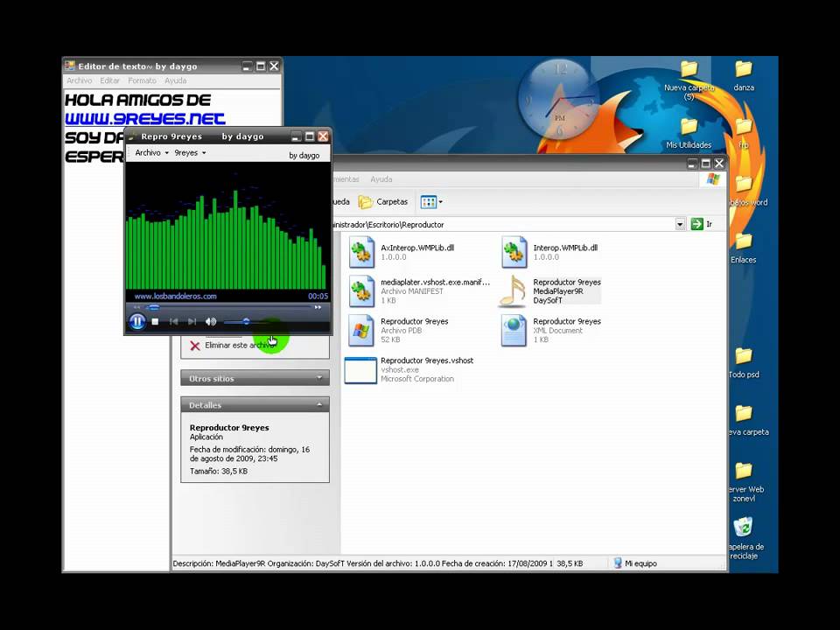Image resolution: width=840 pixels, height=630 pixels.
Task: Pause playback in Repro 9reyes player
Action: coord(137,321)
